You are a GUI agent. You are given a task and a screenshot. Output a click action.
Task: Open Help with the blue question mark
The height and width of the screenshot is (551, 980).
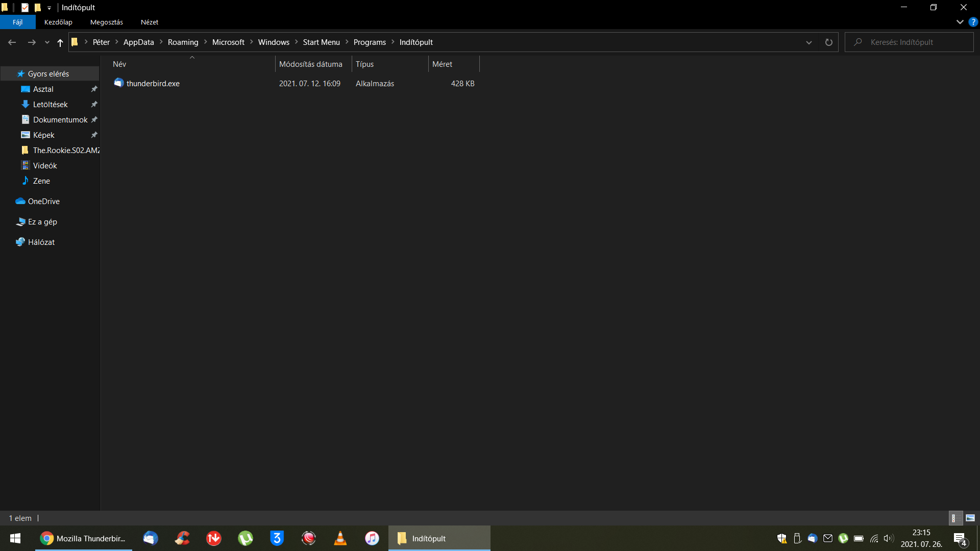pyautogui.click(x=973, y=22)
